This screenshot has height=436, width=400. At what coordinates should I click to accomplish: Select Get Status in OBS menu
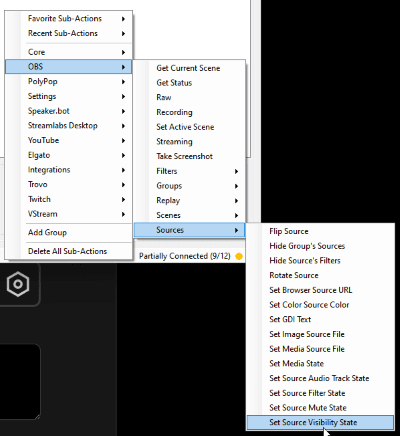[x=189, y=83]
